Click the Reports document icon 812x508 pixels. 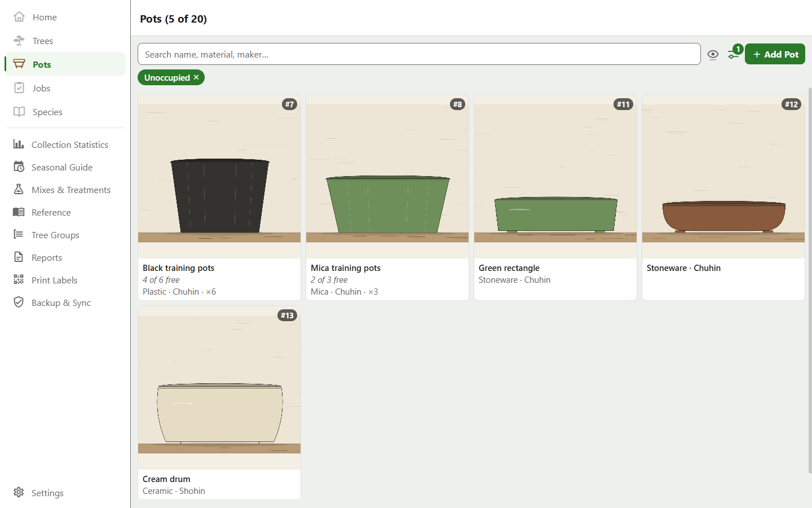point(19,257)
